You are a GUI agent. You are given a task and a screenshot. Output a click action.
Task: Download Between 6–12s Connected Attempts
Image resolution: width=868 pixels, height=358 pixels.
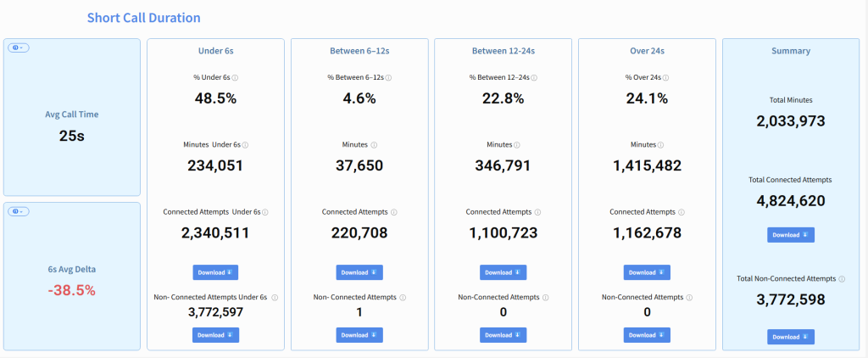(x=359, y=272)
